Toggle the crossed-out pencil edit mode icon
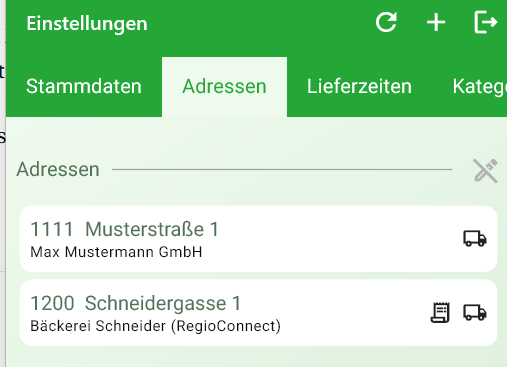 485,171
